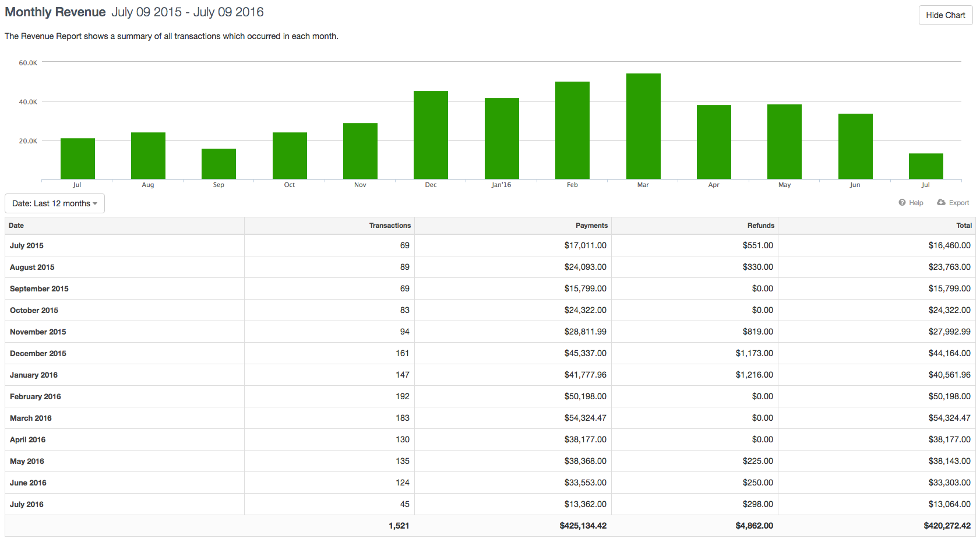Screen dimensions: 980x549
Task: Click the June 2016 row label
Action: click(x=28, y=483)
